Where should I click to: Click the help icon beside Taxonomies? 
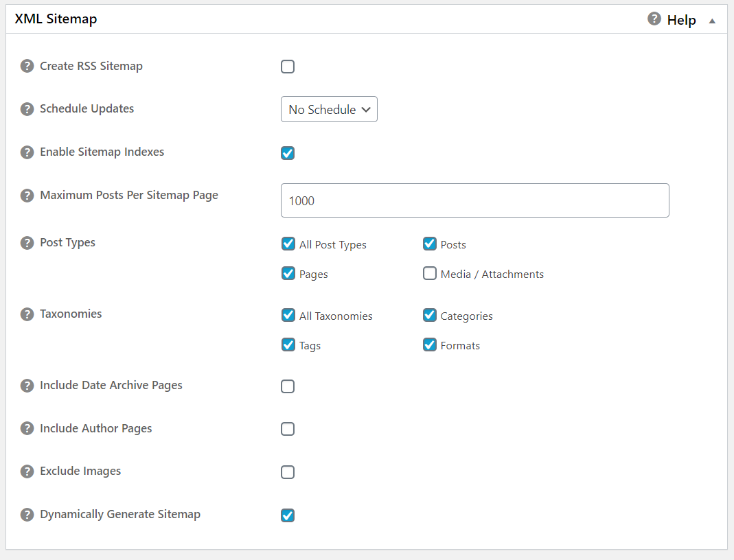click(x=27, y=314)
